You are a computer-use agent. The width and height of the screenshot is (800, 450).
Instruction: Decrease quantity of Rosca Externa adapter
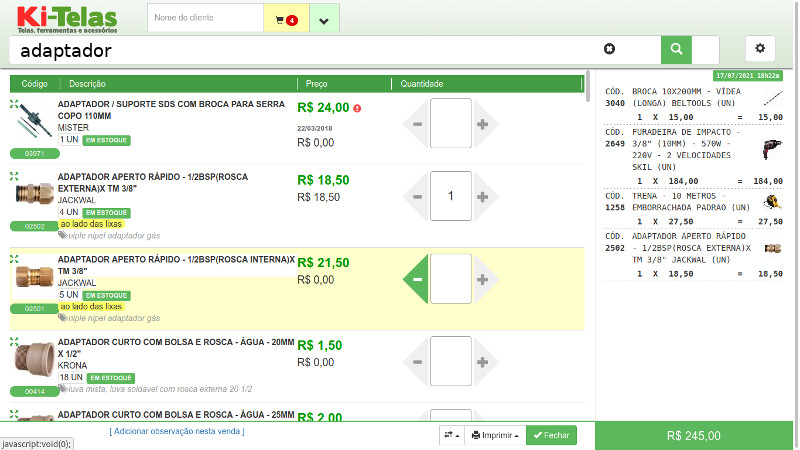(416, 196)
